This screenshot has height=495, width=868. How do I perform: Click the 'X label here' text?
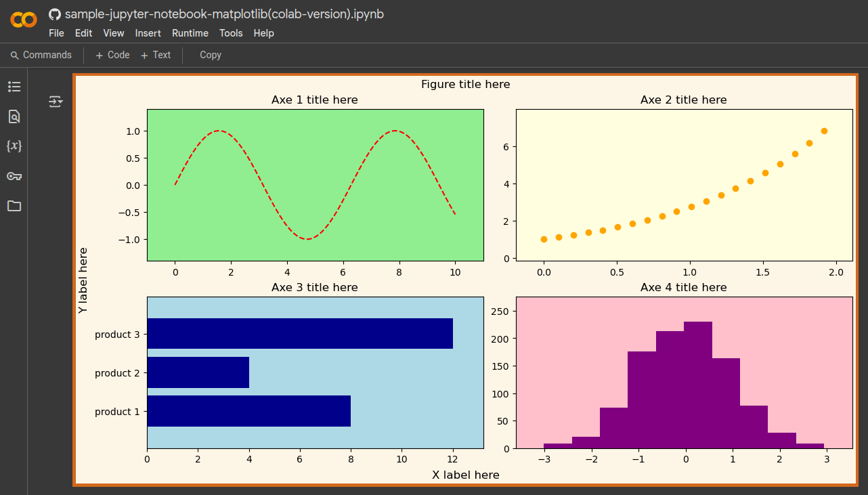(x=466, y=475)
